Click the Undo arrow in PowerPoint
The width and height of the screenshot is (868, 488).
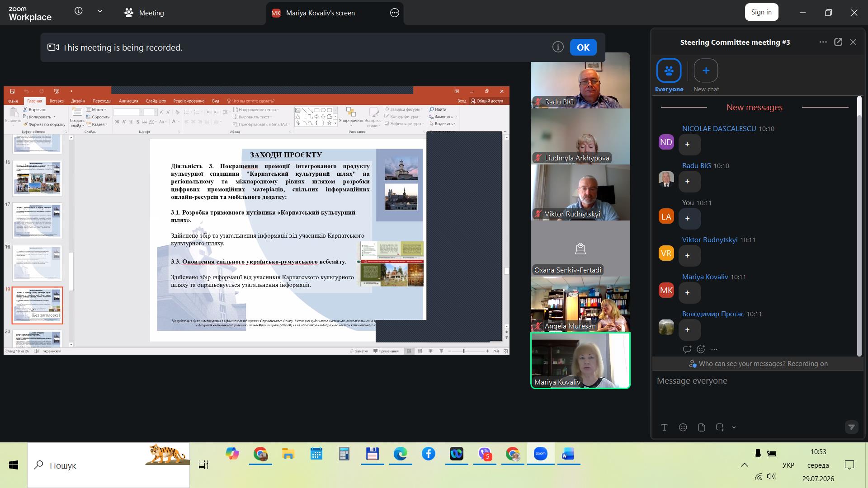(26, 91)
